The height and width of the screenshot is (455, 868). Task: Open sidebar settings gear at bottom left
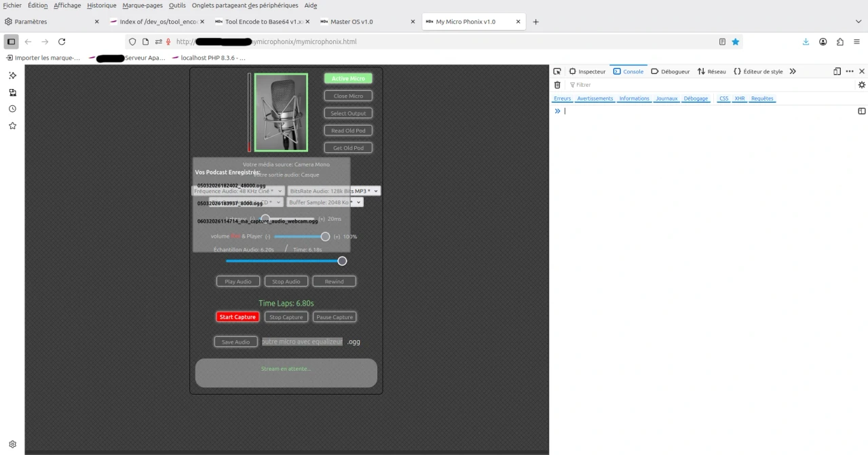[12, 444]
